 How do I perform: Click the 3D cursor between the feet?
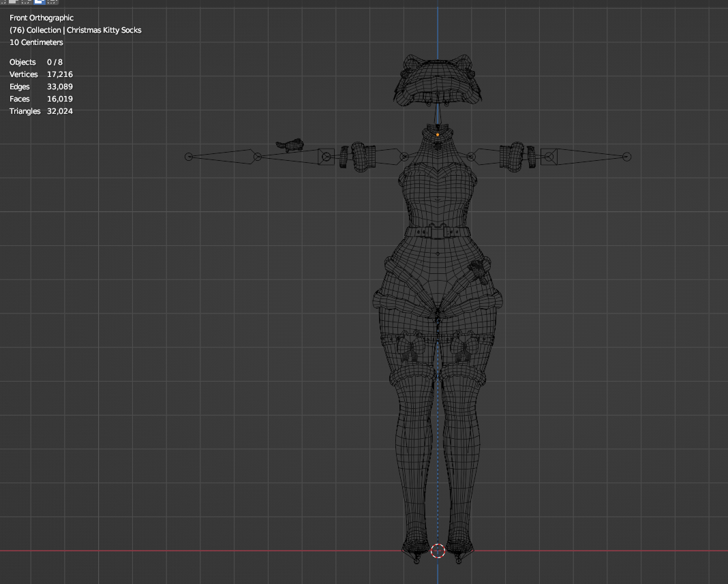click(438, 551)
